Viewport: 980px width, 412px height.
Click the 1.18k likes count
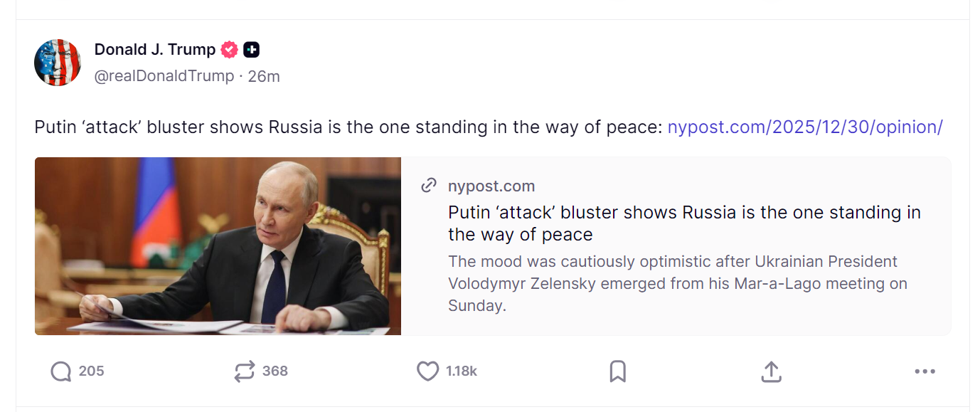point(461,371)
